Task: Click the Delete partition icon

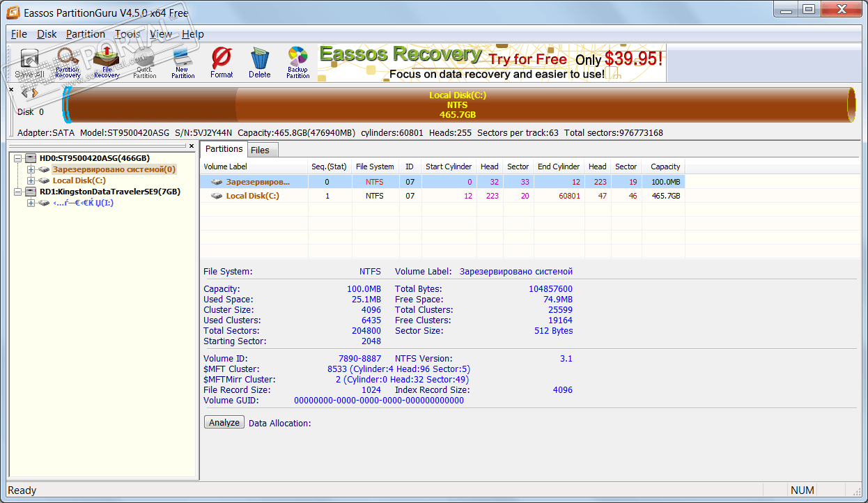Action: (259, 63)
